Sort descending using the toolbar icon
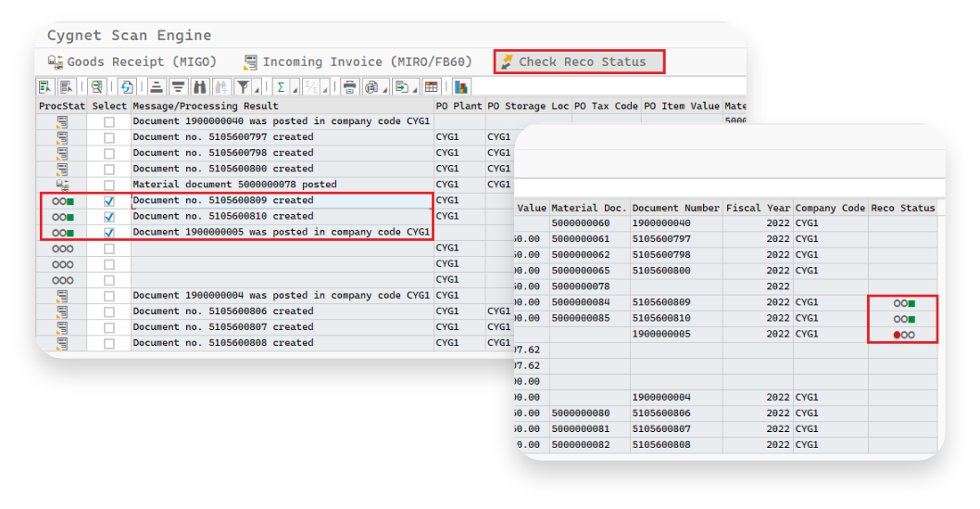980x509 pixels. pos(178,87)
